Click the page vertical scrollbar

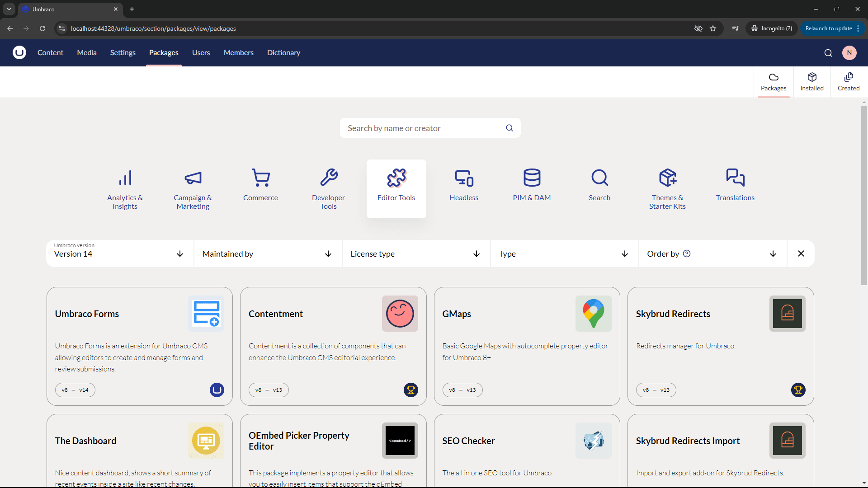864,194
